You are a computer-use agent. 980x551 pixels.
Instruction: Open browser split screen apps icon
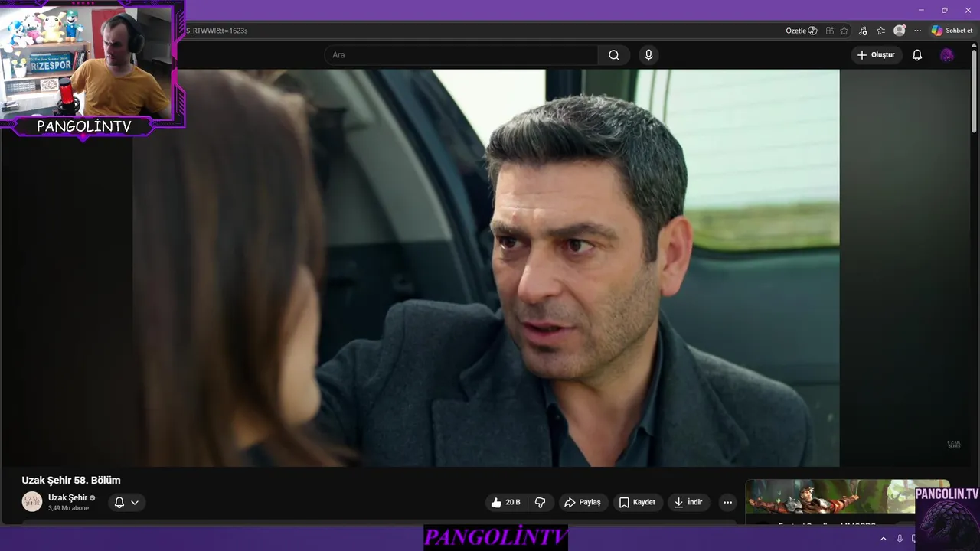pyautogui.click(x=830, y=31)
